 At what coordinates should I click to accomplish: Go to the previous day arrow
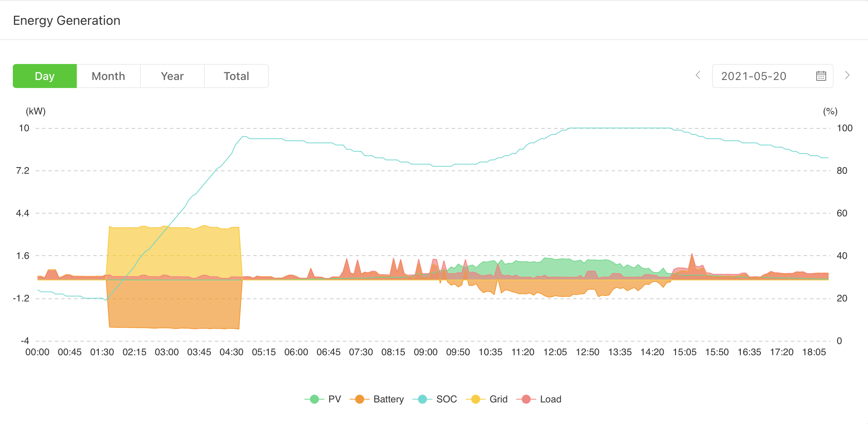(x=698, y=75)
